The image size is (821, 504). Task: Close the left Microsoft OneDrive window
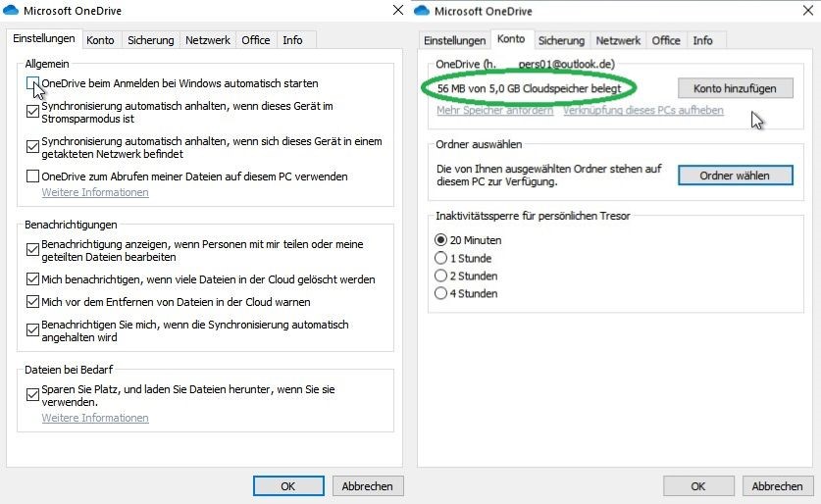[398, 10]
